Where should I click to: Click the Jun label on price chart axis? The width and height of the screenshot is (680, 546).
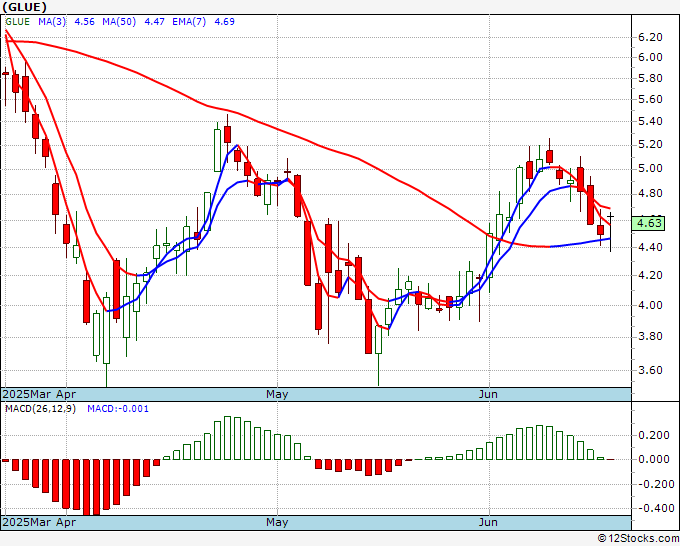[488, 394]
